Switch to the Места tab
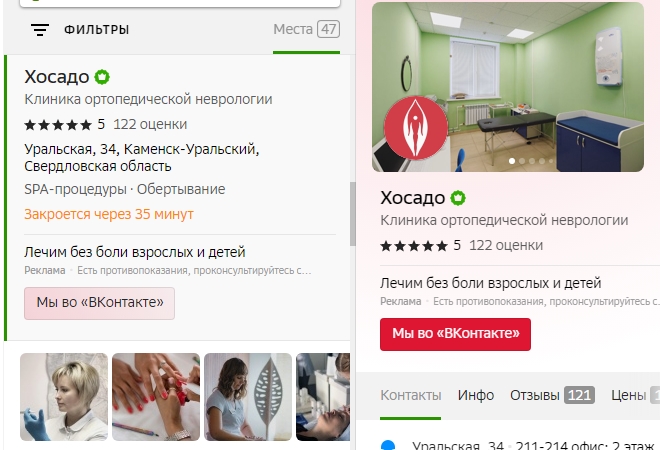 pos(306,29)
